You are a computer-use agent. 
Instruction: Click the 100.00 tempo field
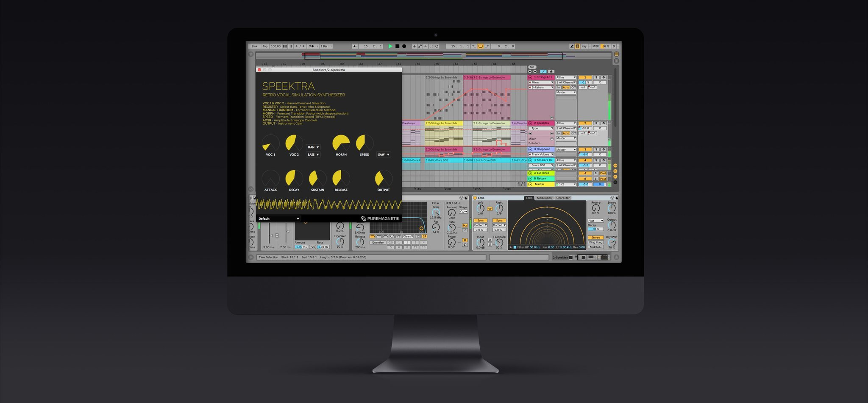[275, 46]
